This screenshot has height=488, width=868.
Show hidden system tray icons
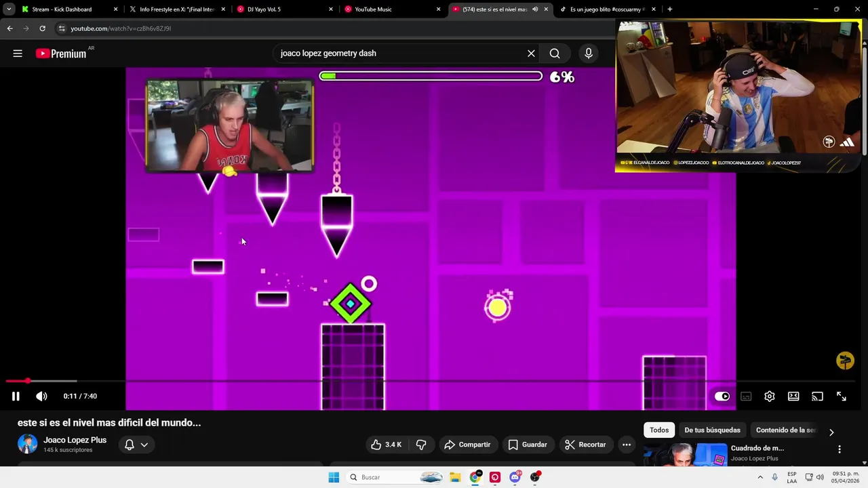pos(760,477)
